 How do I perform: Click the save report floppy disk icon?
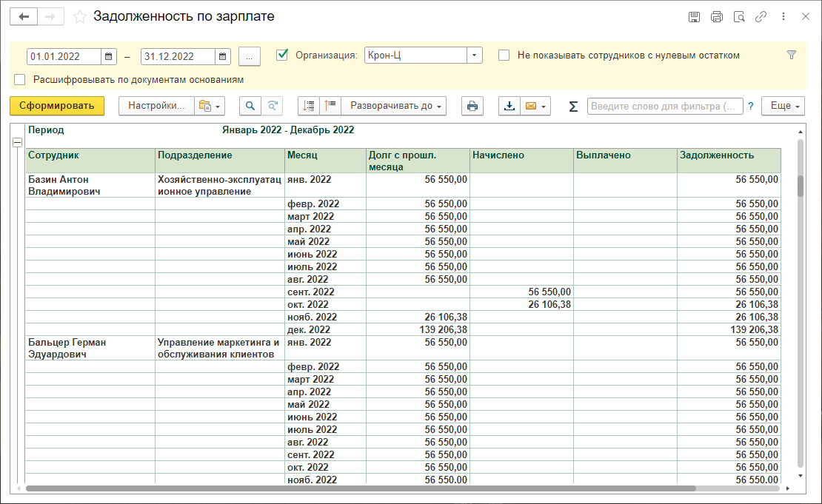tap(694, 17)
